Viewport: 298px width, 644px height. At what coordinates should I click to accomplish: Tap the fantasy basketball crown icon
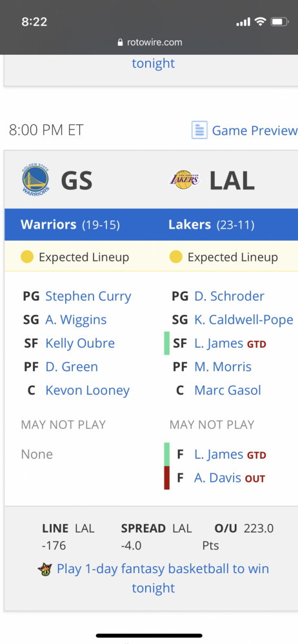[x=45, y=570]
